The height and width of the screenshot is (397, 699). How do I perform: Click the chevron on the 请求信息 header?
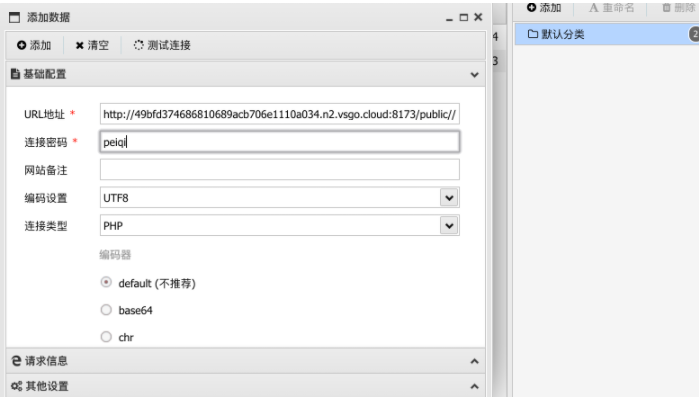pyautogui.click(x=474, y=361)
